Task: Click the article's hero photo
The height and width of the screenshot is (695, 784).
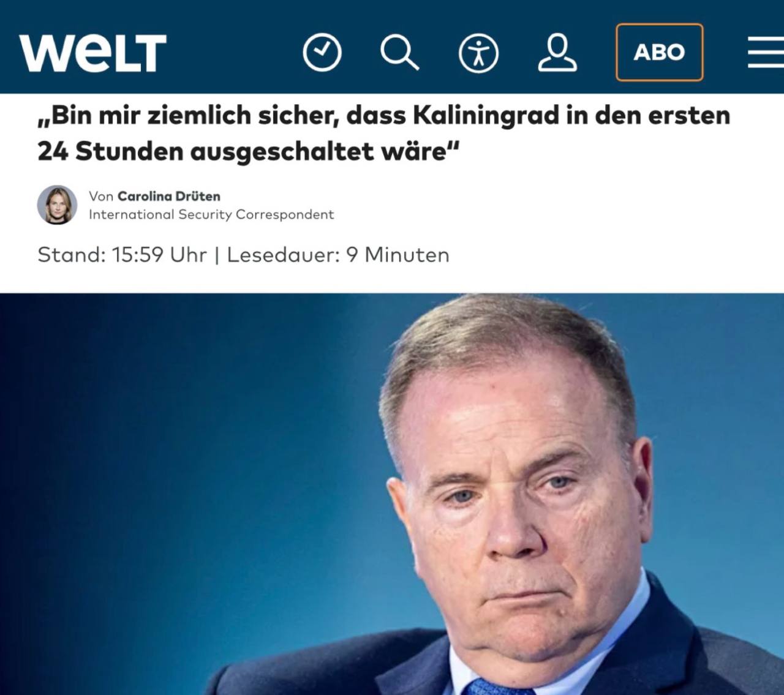Action: pyautogui.click(x=392, y=494)
